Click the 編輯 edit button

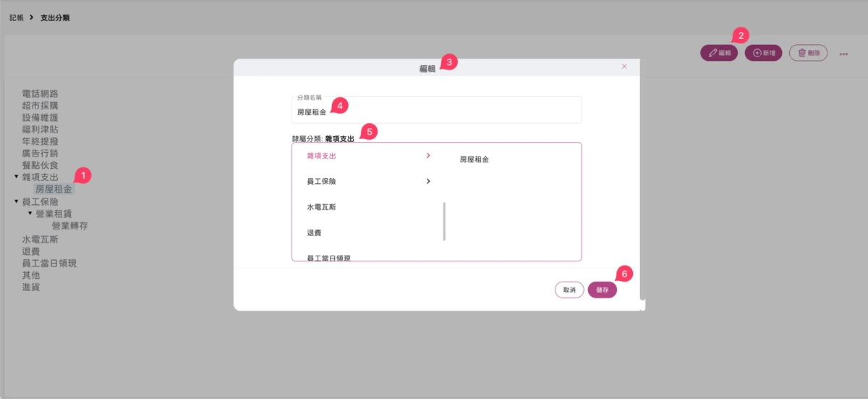(719, 53)
